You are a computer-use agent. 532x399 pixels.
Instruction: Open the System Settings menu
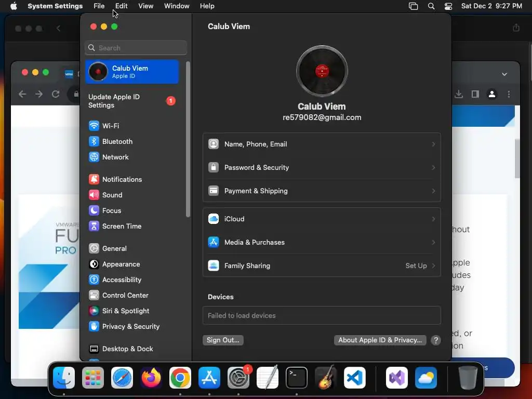[55, 6]
